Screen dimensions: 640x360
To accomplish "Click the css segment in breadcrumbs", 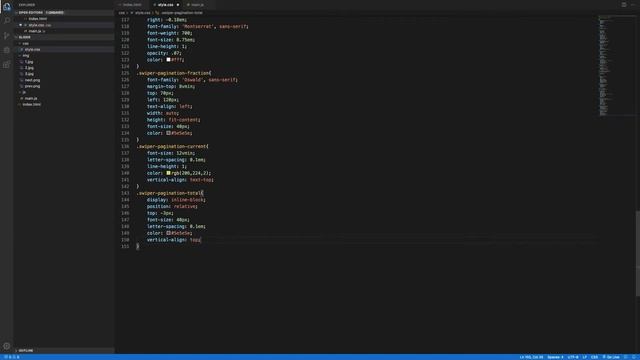I will pos(121,13).
